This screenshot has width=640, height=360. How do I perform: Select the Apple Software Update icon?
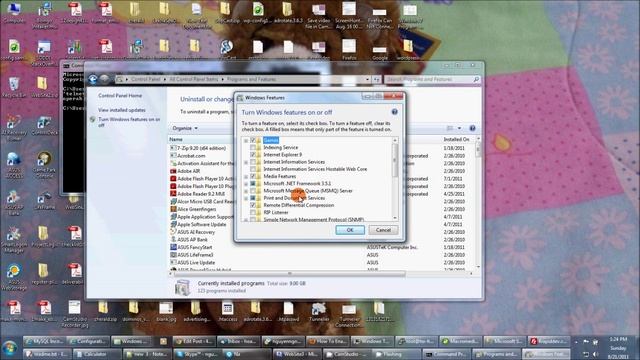tap(173, 224)
